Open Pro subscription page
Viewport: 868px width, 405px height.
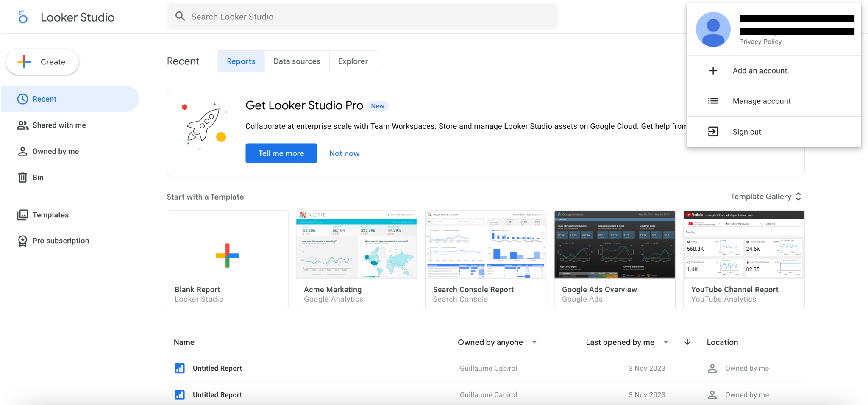coord(60,241)
